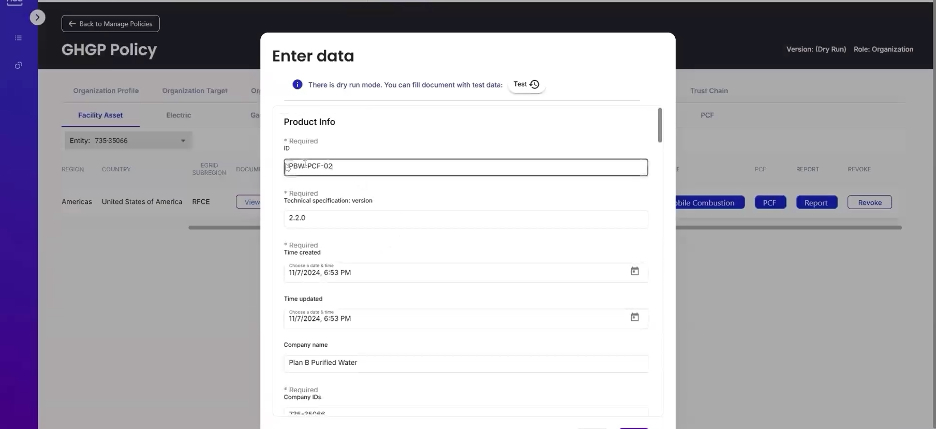Select the Facility Asset sub-tab

point(100,115)
